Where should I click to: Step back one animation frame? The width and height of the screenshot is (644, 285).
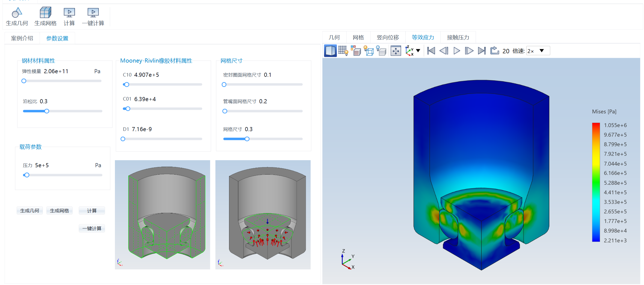coord(444,51)
